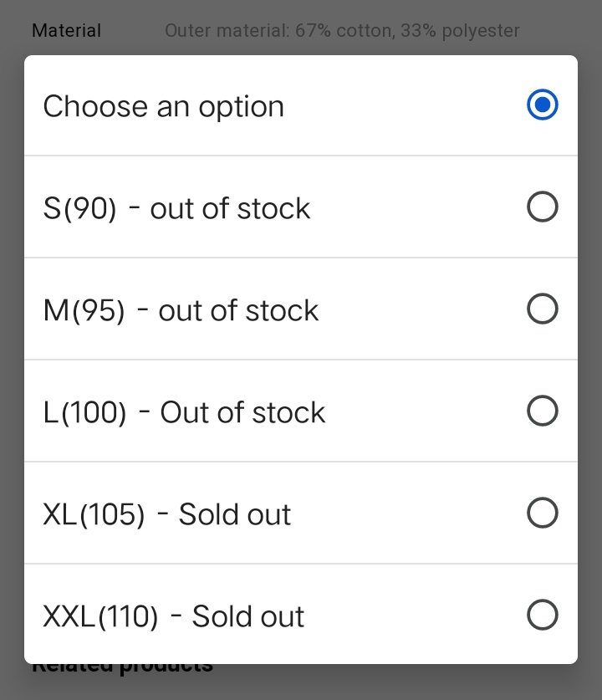Viewport: 602px width, 700px height.
Task: Tap the 'L(100) - Out of stock' label
Action: point(184,412)
